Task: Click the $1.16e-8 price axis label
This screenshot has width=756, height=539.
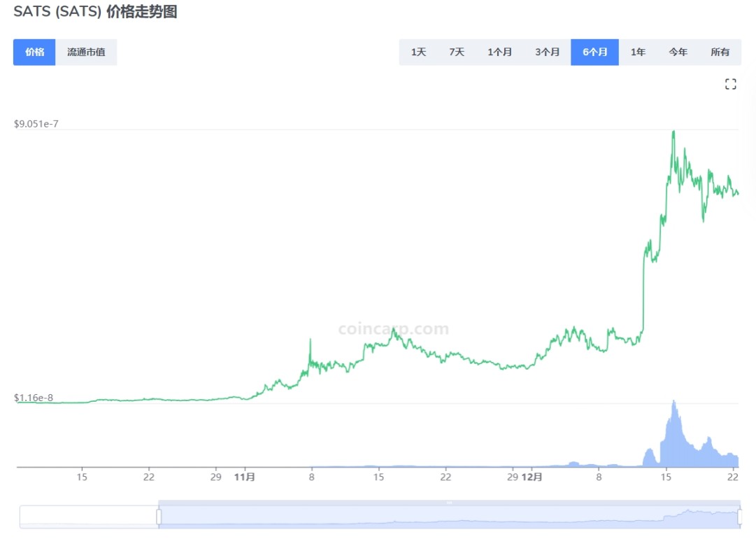Action: pos(34,398)
